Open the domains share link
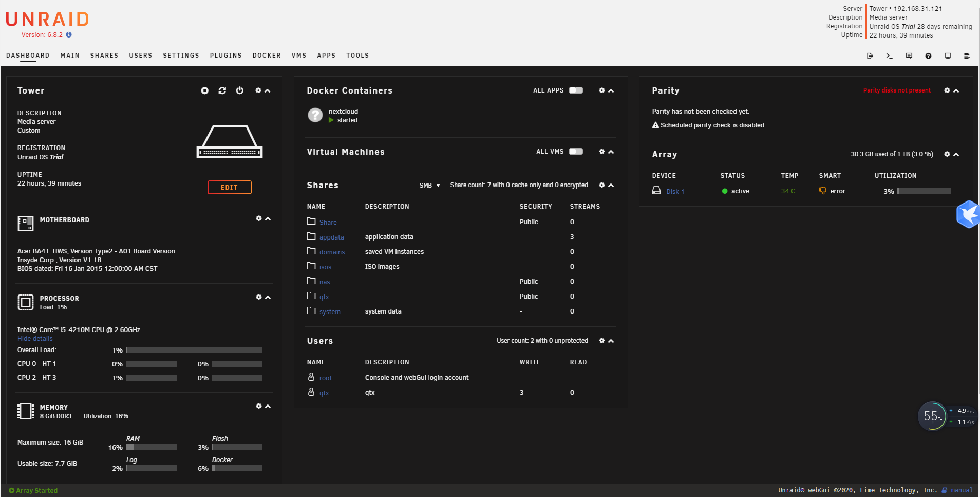 pos(332,252)
